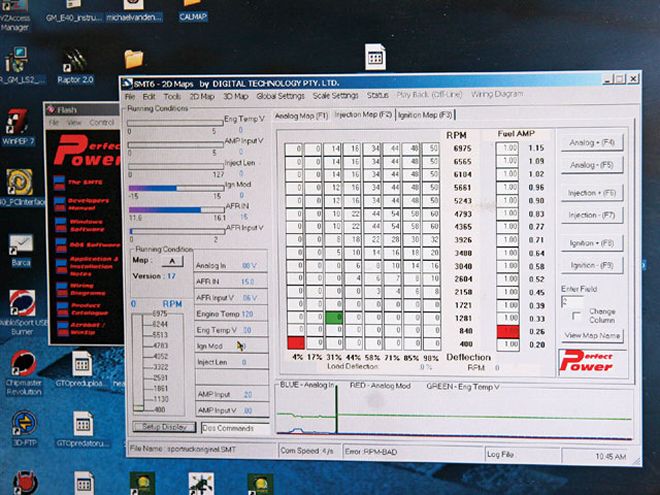Open the Barca desktop shortcut
Screen dimensions: 660x495
[21, 251]
